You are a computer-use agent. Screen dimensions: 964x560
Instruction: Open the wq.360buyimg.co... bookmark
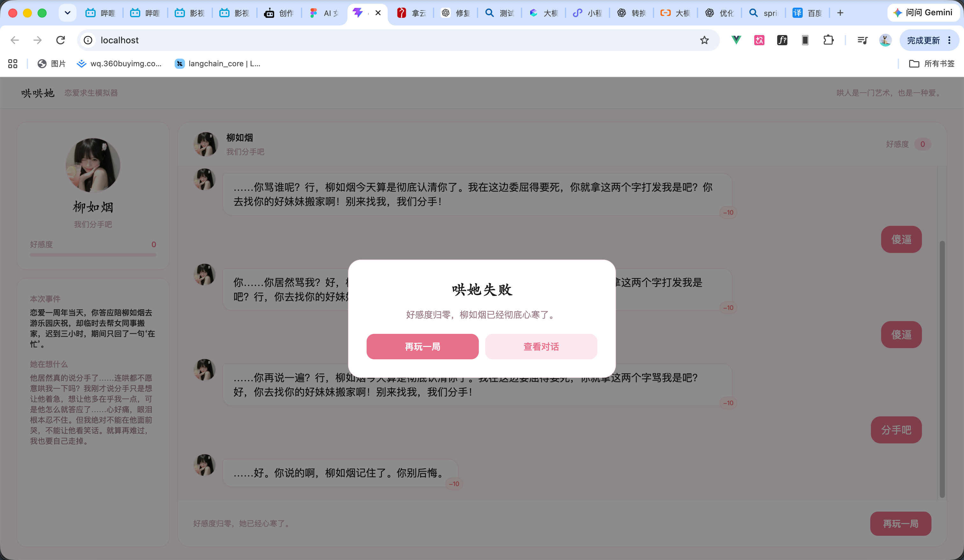click(119, 63)
